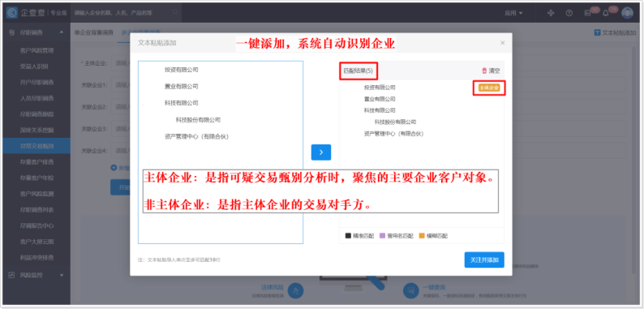Click the 模糊匹配 orange legend swatch
The width and height of the screenshot is (644, 309).
[422, 236]
